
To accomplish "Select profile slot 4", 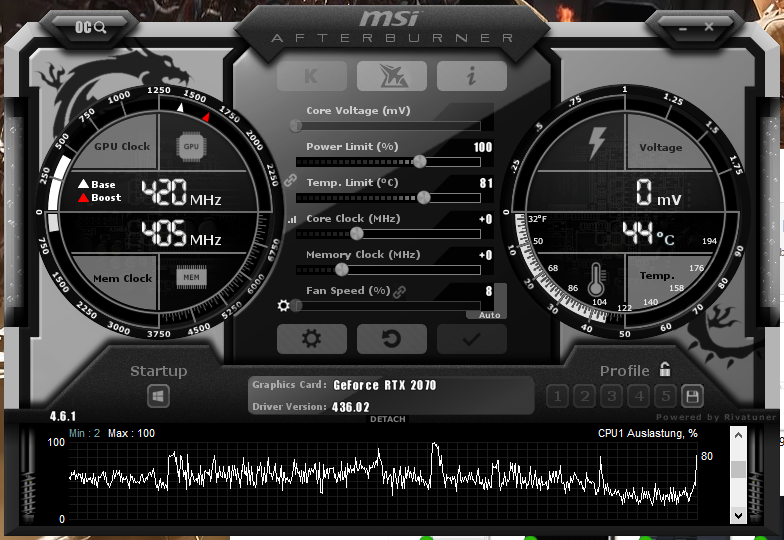I will 638,396.
